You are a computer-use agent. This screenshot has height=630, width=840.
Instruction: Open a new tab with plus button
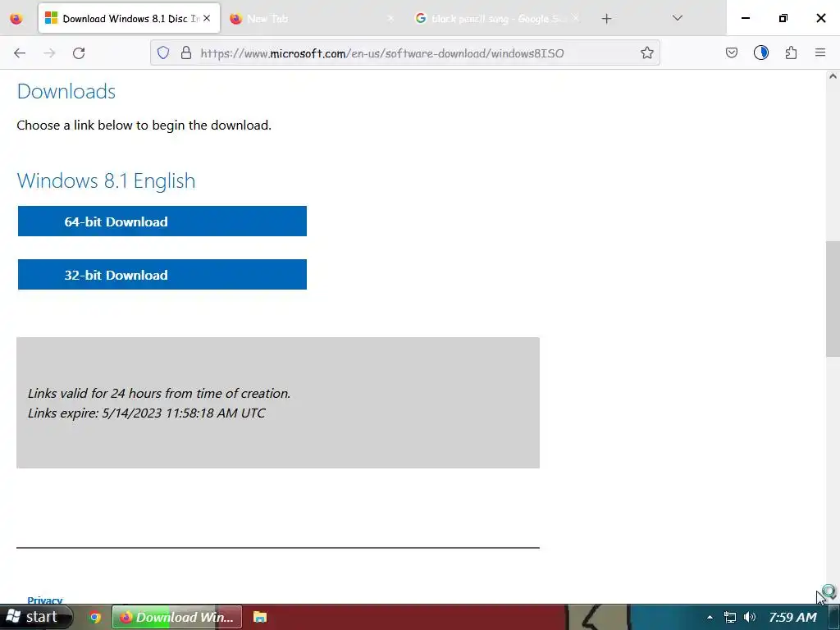coord(606,19)
